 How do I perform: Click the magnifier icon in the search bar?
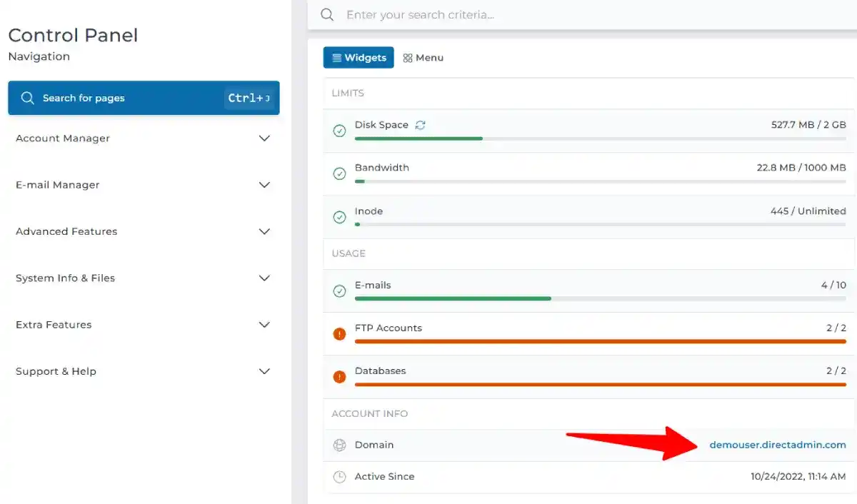[x=326, y=14]
